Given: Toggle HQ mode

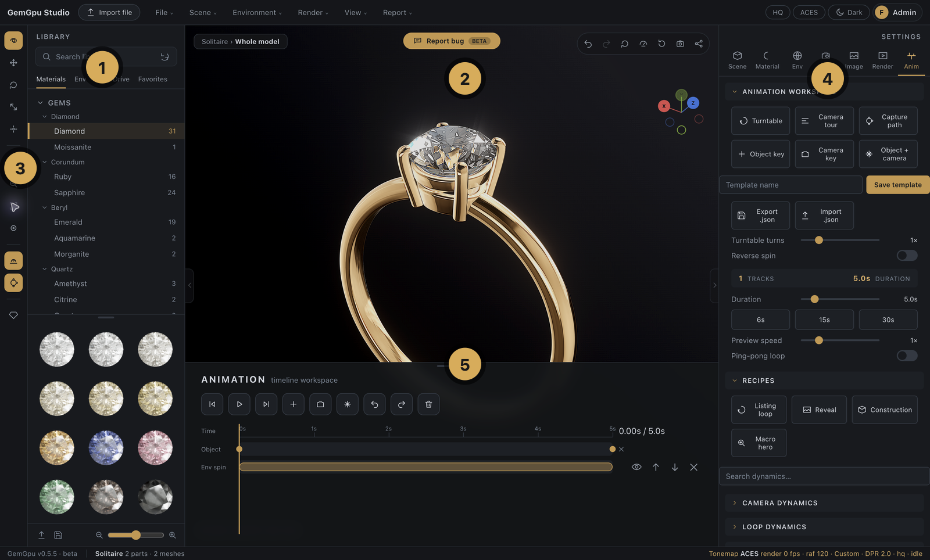Looking at the screenshot, I should coord(778,12).
